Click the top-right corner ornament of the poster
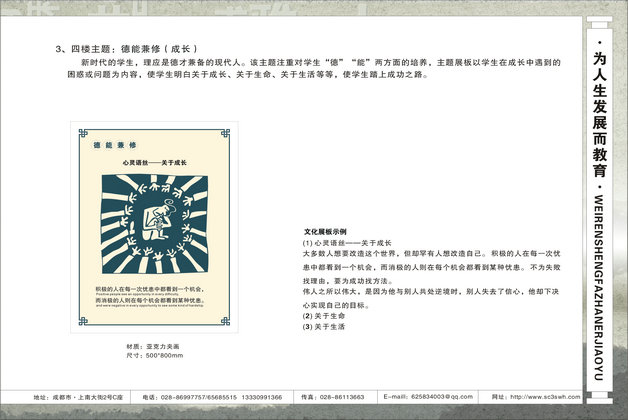This screenshot has height=420, width=628. 227,132
